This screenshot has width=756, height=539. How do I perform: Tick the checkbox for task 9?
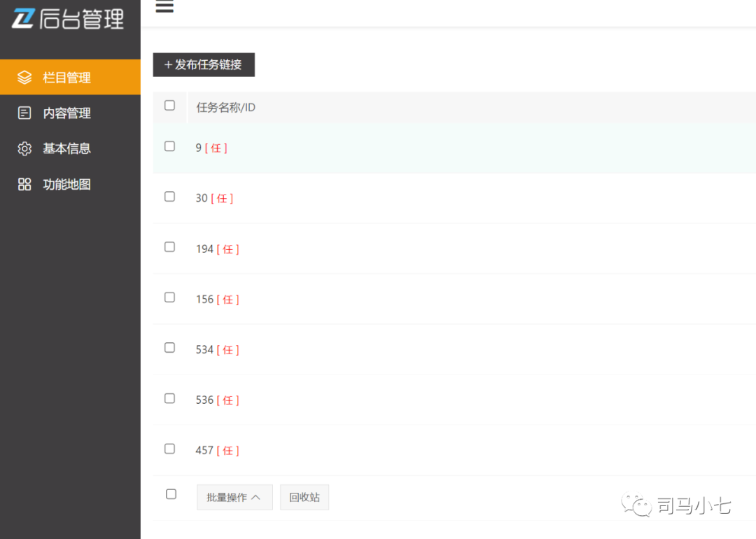click(x=169, y=146)
